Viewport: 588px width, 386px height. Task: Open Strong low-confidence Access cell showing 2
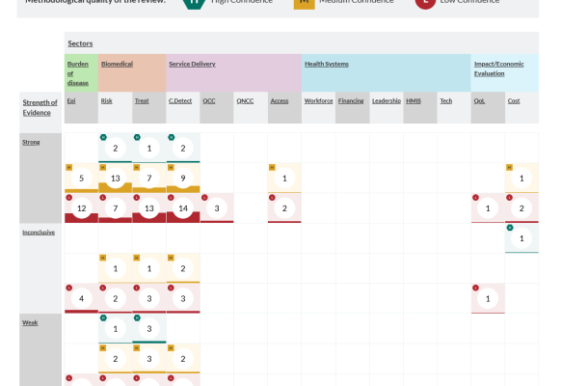(284, 208)
